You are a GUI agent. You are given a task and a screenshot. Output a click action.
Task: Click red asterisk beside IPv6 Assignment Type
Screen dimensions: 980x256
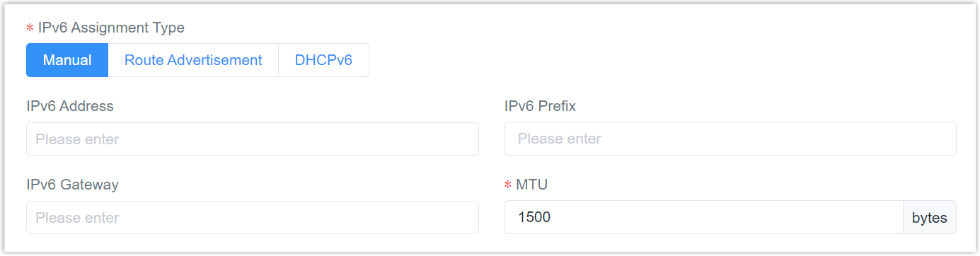pos(30,28)
